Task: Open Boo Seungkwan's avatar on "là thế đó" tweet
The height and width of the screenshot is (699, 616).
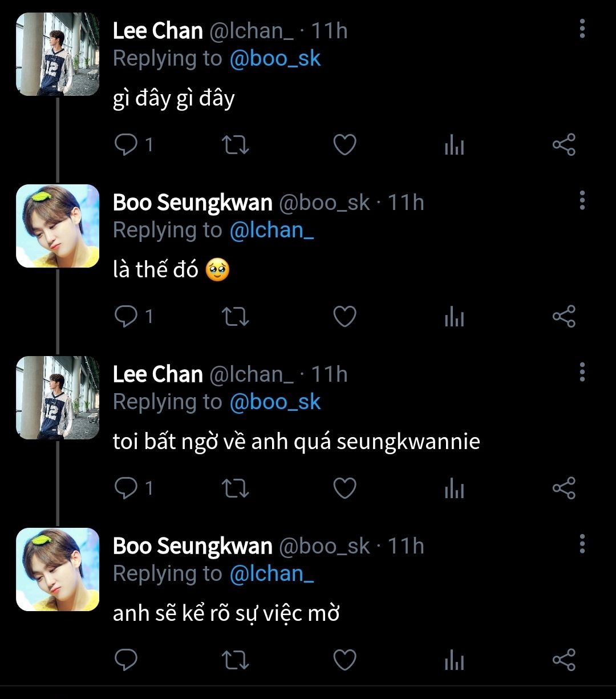Action: 58,226
